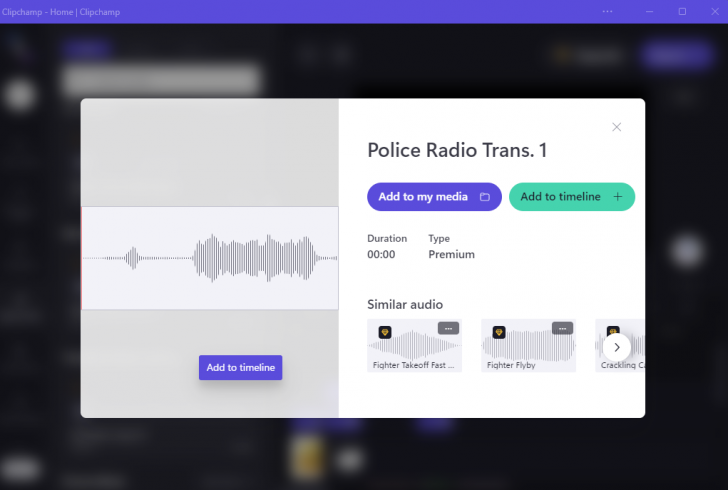Open the Fighter Takeoff Fast audio thumbnail

(414, 345)
